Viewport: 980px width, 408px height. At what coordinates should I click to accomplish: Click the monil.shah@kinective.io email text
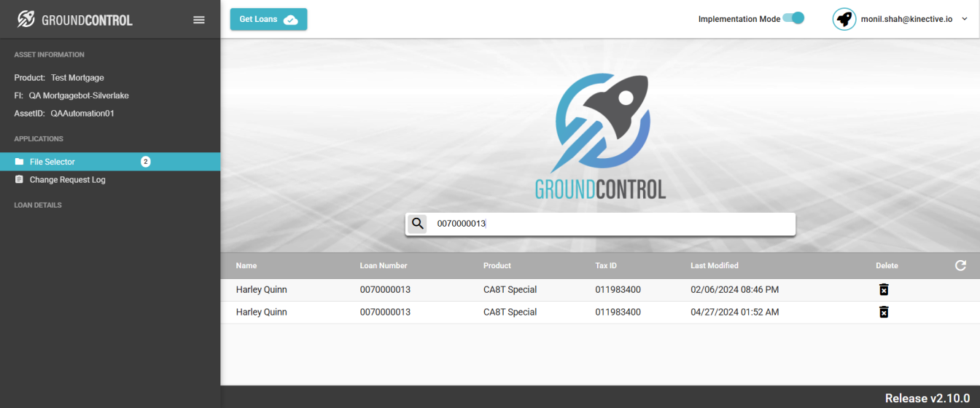(906, 19)
